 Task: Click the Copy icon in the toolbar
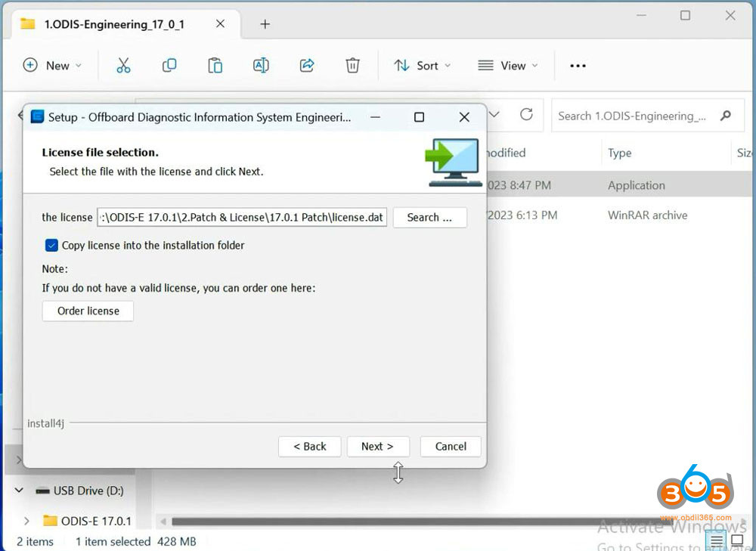(169, 66)
